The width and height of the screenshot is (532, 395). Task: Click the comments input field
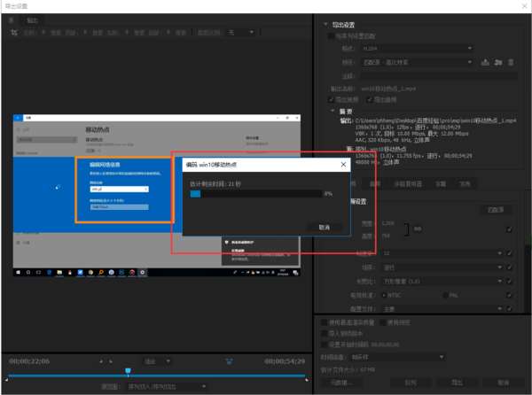click(x=439, y=76)
